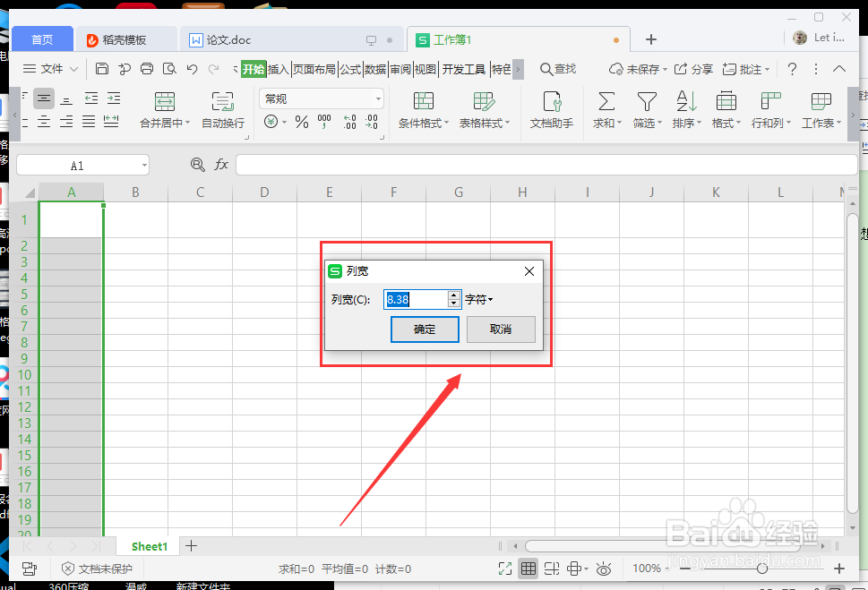
Task: Expand the name box A1 dropdown arrow
Action: pyautogui.click(x=144, y=165)
